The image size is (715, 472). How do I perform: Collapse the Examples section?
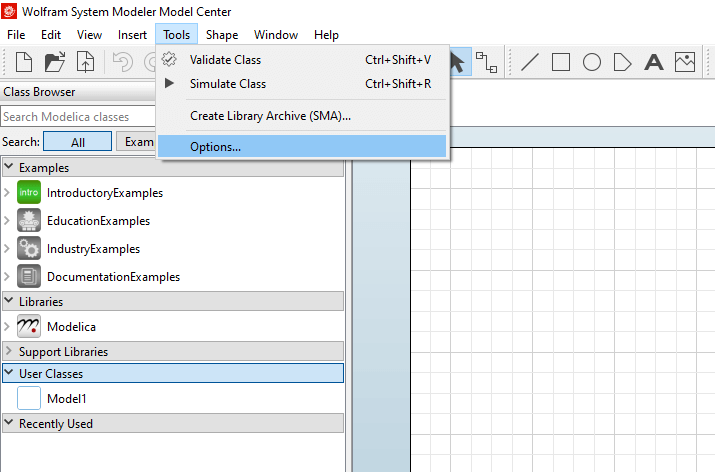9,167
